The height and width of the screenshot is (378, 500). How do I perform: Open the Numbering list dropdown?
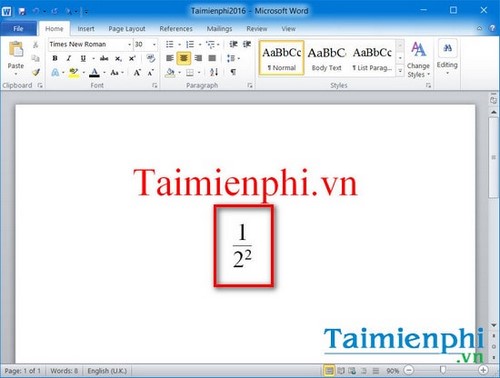click(x=200, y=44)
